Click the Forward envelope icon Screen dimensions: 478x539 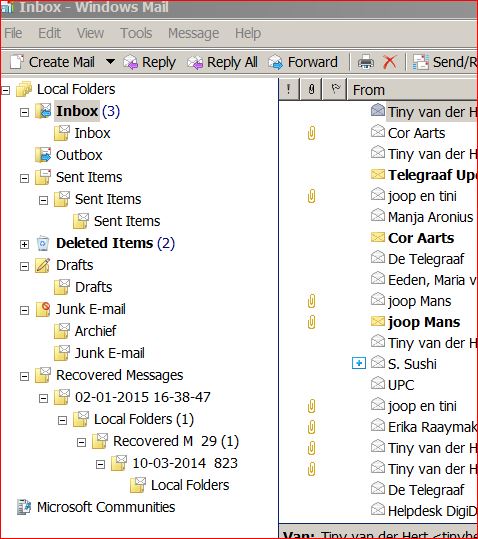276,63
